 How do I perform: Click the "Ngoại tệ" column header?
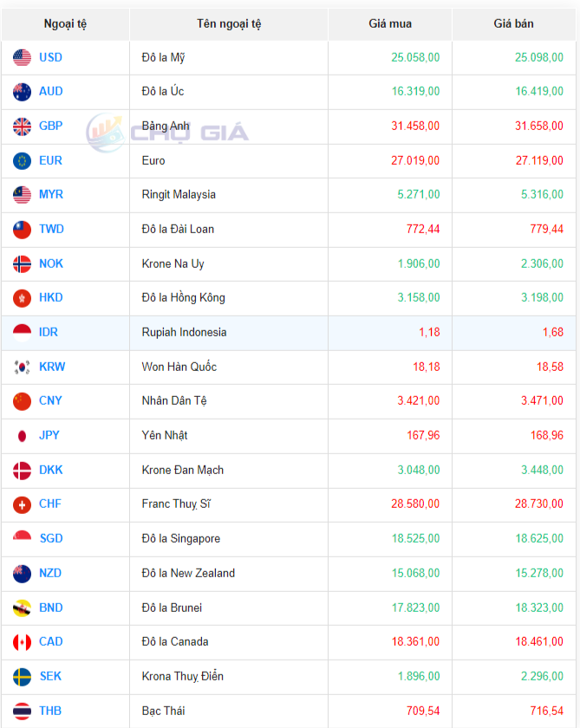[x=65, y=23]
